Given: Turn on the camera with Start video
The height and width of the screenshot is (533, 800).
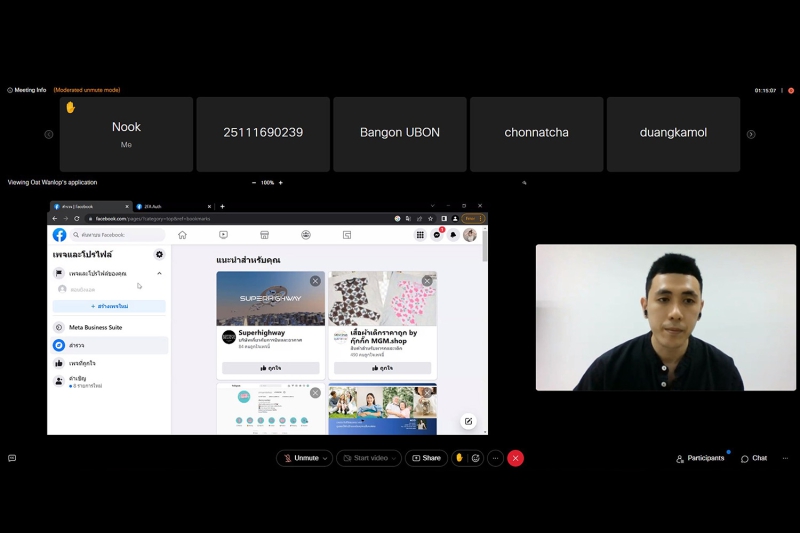Looking at the screenshot, I should 365,458.
